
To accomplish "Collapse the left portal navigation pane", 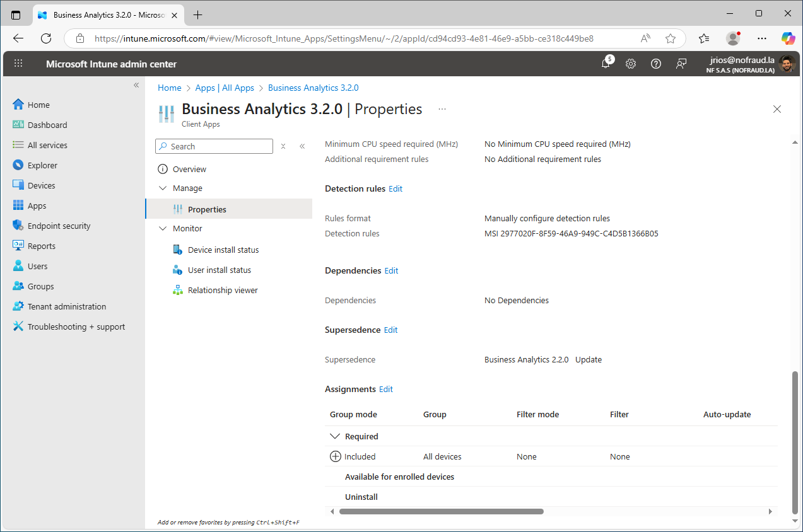I will point(136,85).
